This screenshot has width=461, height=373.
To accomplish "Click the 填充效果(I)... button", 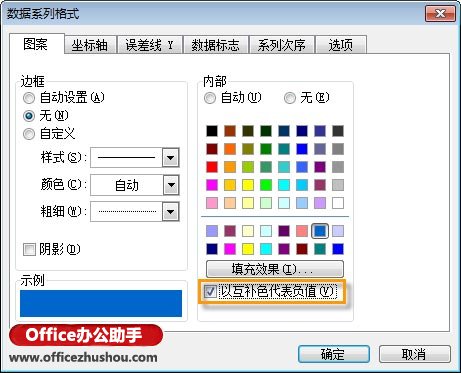I will pyautogui.click(x=275, y=269).
